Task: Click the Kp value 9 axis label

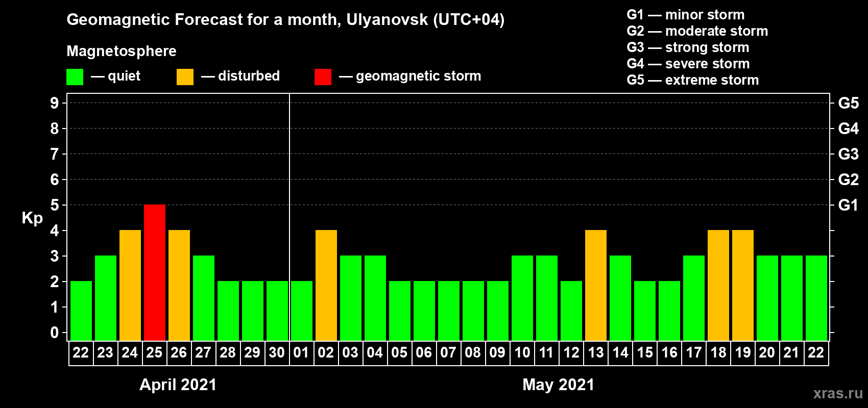Action: click(x=55, y=103)
